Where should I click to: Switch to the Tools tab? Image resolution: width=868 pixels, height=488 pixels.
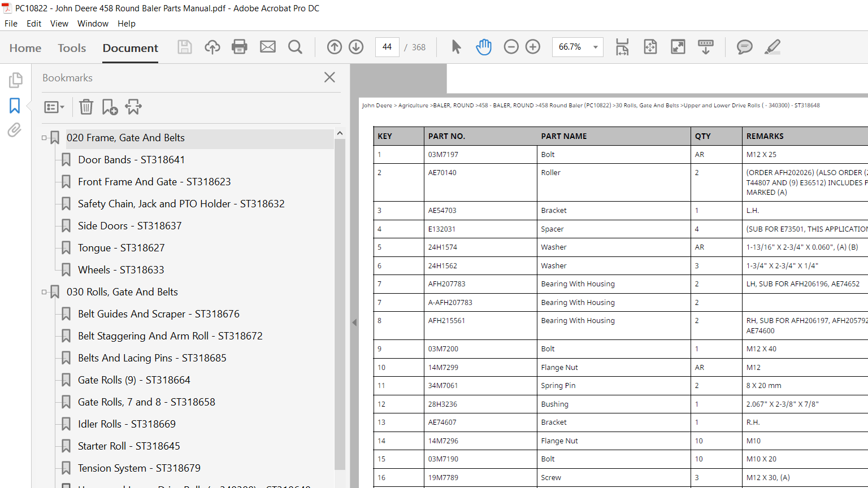tap(72, 48)
